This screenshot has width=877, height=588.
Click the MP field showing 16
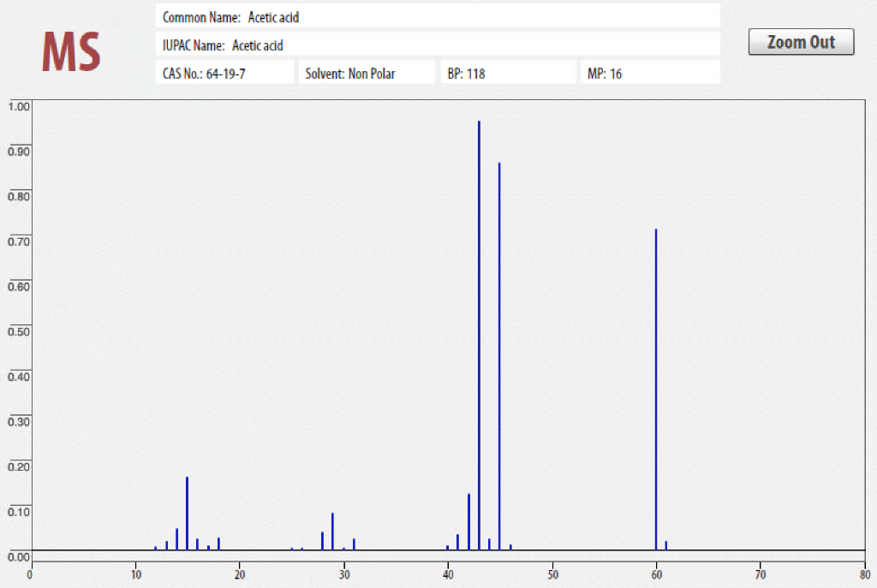click(x=650, y=72)
